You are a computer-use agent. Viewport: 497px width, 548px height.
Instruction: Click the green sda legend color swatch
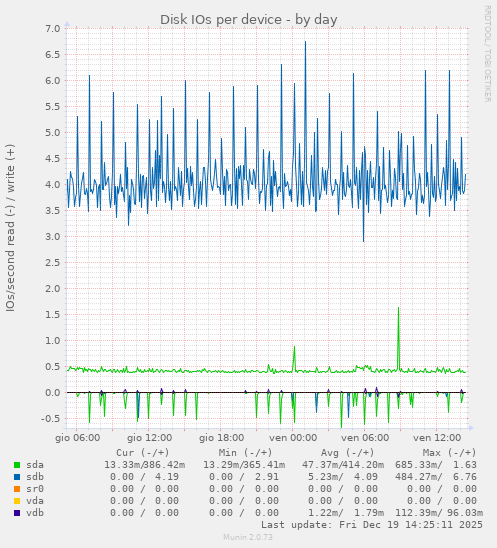click(17, 465)
